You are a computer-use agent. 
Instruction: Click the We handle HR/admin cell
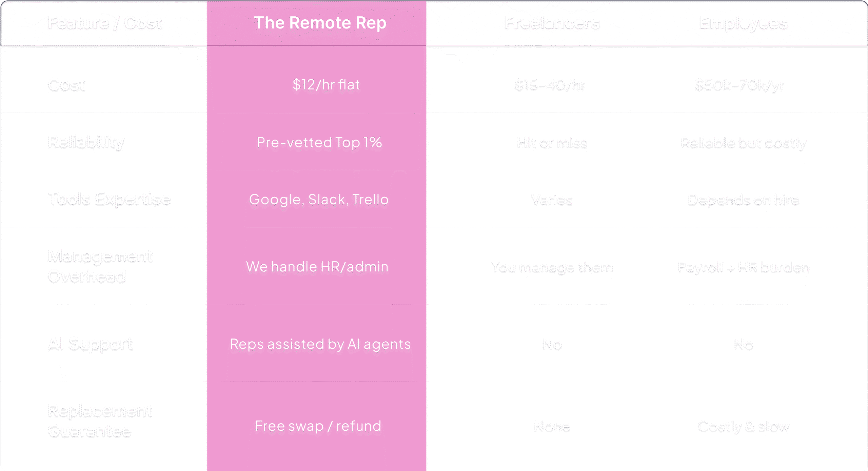pos(317,267)
